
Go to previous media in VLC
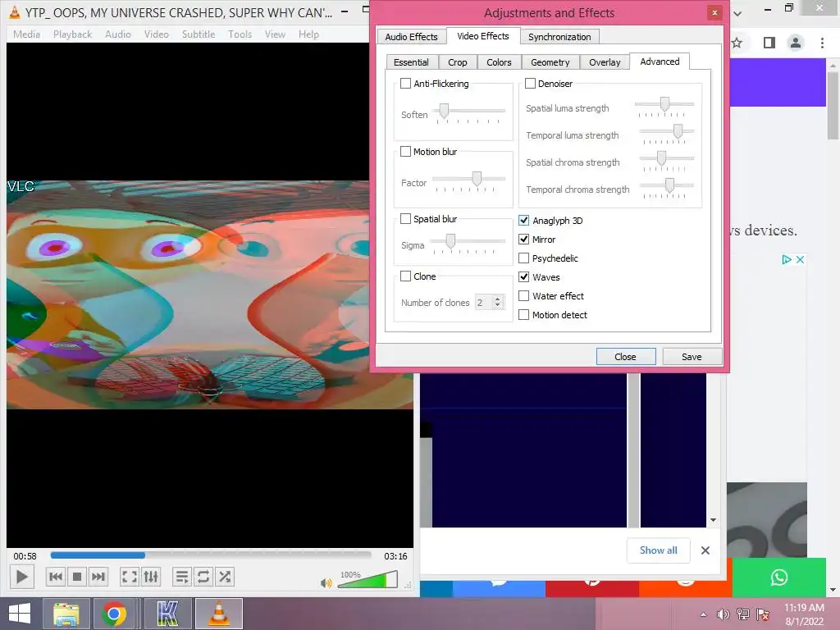[x=55, y=577]
